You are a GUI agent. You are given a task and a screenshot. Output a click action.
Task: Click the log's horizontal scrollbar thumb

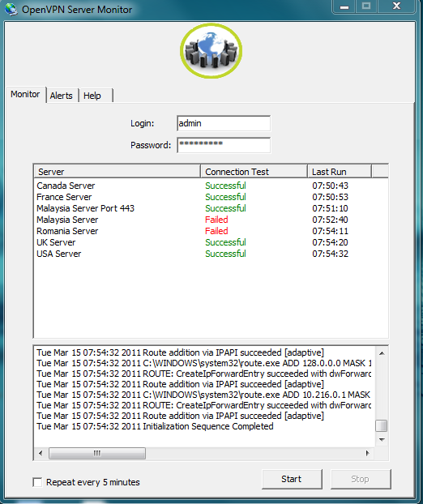tap(97, 453)
